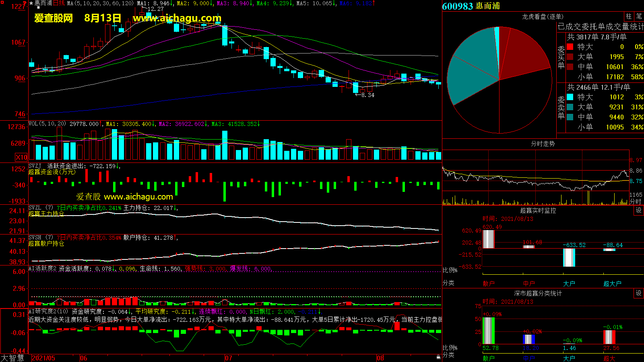
Task: Click the 600983 惠而浦 stock title
Action: [x=471, y=6]
